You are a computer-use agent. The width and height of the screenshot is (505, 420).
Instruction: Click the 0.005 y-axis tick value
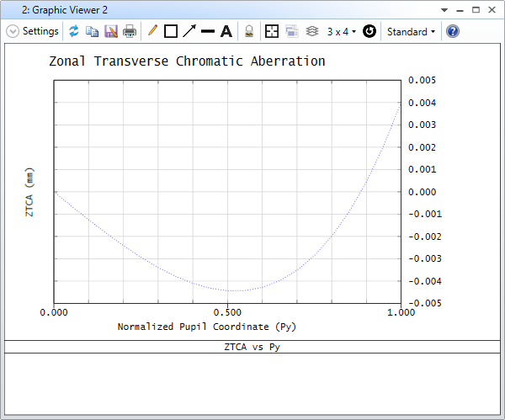[x=422, y=80]
